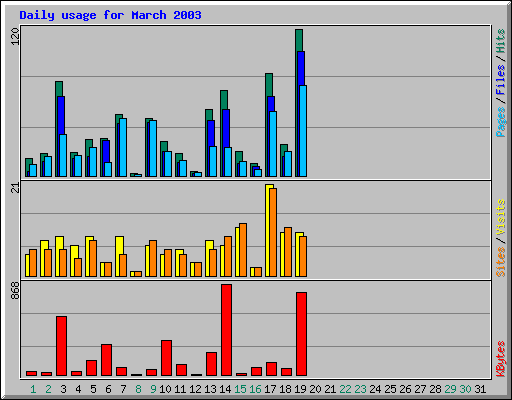Click the 'KBytes' legend label
The width and height of the screenshot is (512, 400).
pos(501,359)
